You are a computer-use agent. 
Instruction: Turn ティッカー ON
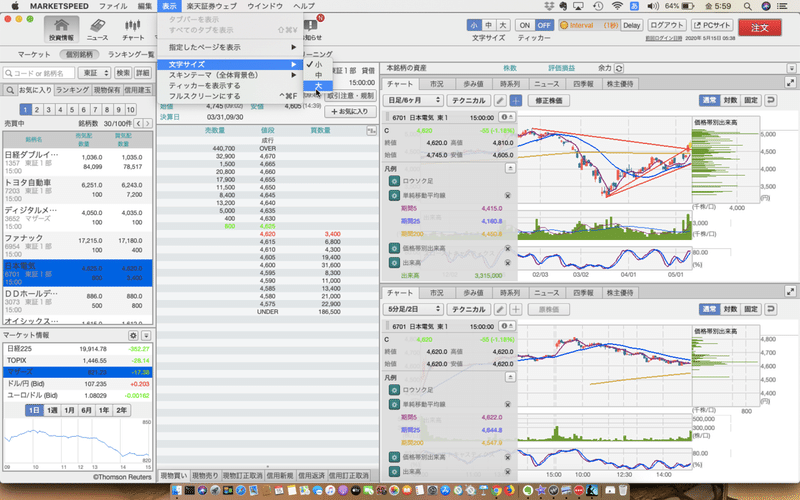click(525, 25)
